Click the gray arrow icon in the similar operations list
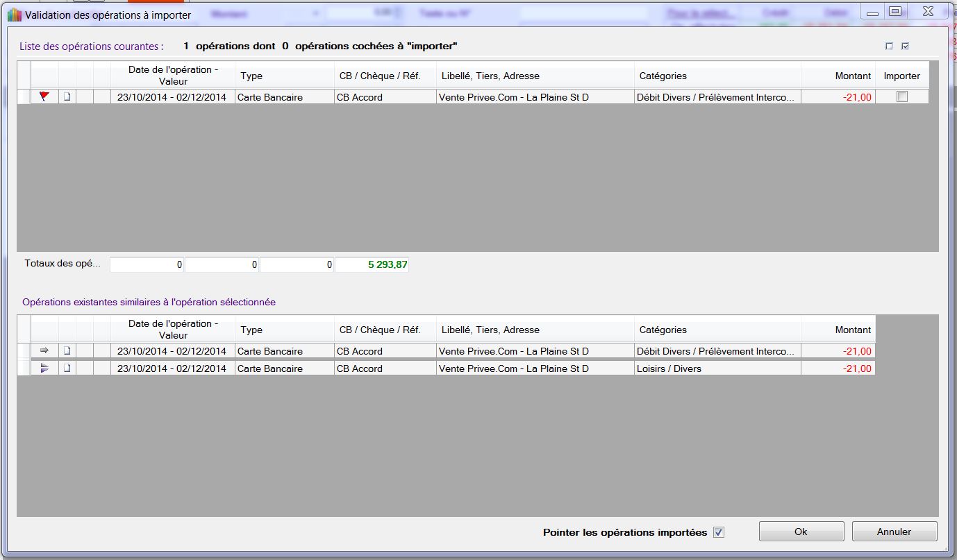 click(x=44, y=351)
